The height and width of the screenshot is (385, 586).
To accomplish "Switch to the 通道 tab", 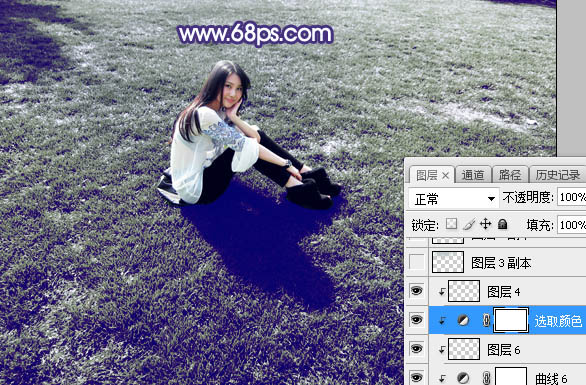I will (473, 175).
